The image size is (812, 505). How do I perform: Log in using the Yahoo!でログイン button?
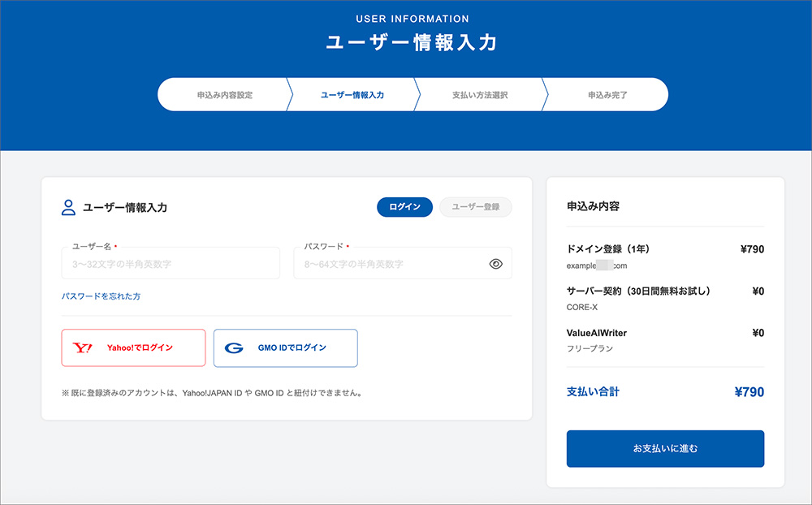pyautogui.click(x=132, y=347)
